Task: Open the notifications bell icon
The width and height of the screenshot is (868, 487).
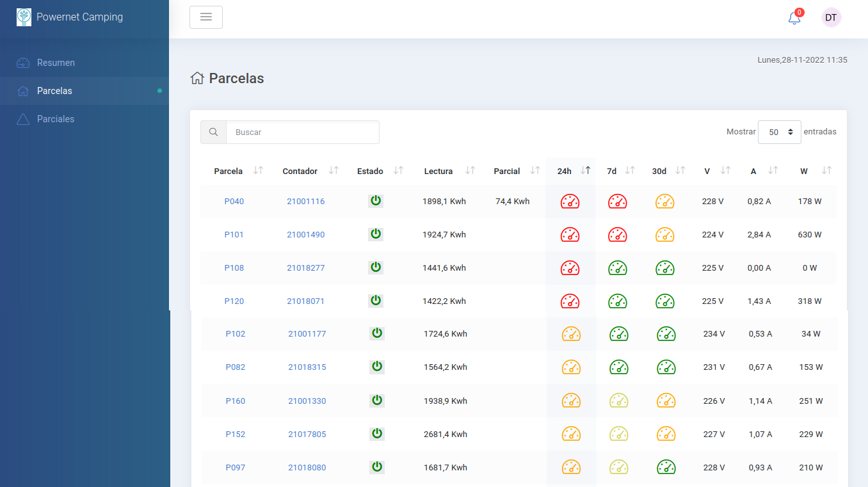Action: coord(794,18)
